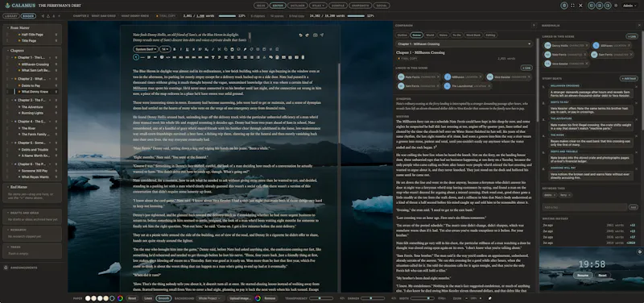Click the undo icon above editor
Screen dimensions: 644x303
(x=300, y=35)
